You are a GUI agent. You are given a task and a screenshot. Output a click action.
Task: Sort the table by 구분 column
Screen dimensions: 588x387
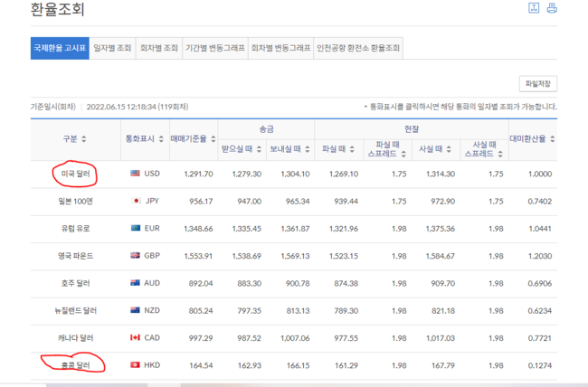tap(84, 139)
